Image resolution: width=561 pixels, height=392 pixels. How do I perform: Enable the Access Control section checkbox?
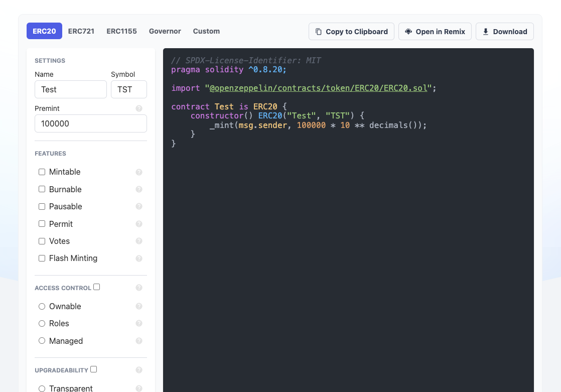point(97,287)
